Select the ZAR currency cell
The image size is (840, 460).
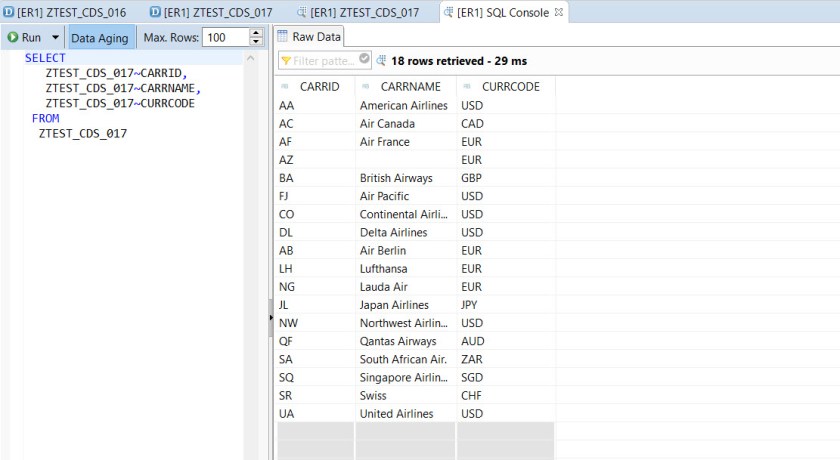tap(506, 359)
